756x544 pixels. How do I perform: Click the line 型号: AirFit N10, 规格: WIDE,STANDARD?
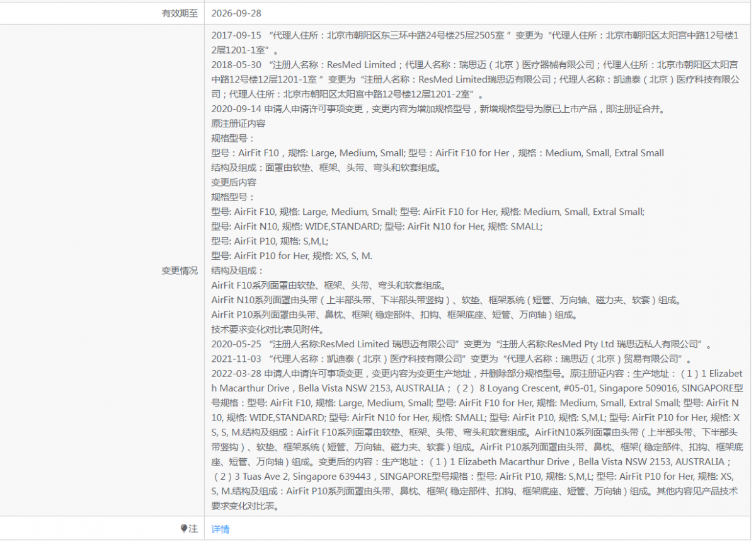(377, 226)
